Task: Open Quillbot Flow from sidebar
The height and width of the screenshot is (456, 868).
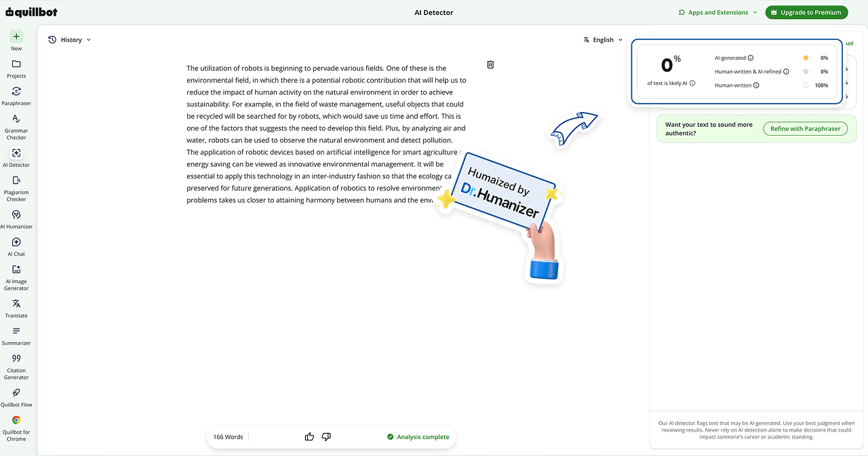Action: pos(16,398)
